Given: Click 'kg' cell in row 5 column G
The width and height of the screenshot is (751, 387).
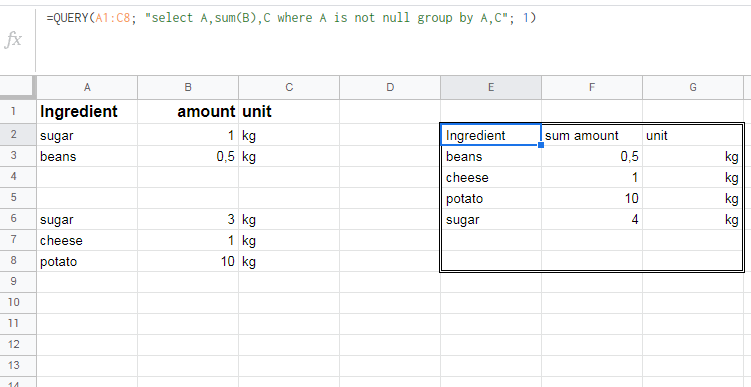Looking at the screenshot, I should pos(693,198).
